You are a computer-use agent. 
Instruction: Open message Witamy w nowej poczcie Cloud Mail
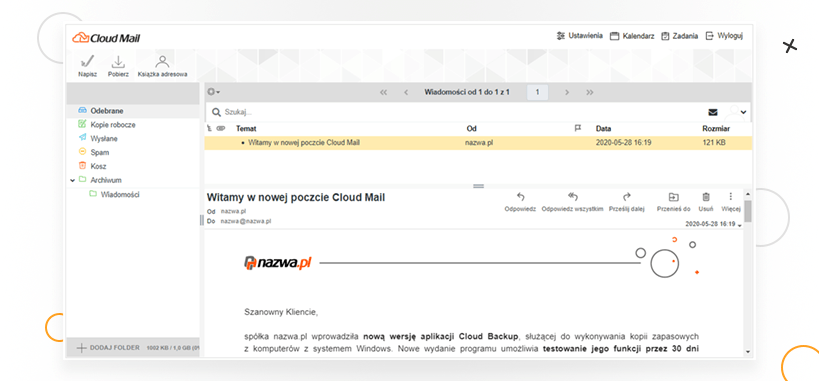[x=303, y=142]
